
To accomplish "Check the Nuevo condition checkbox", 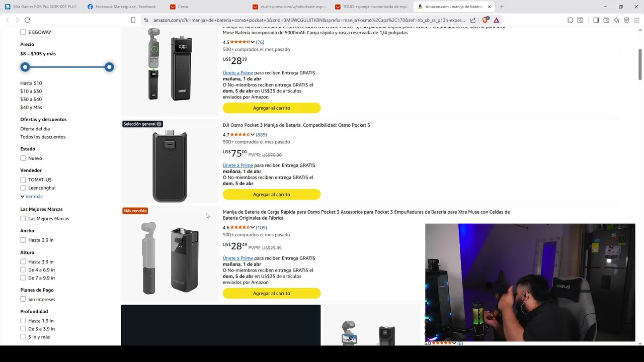I will coord(23,158).
